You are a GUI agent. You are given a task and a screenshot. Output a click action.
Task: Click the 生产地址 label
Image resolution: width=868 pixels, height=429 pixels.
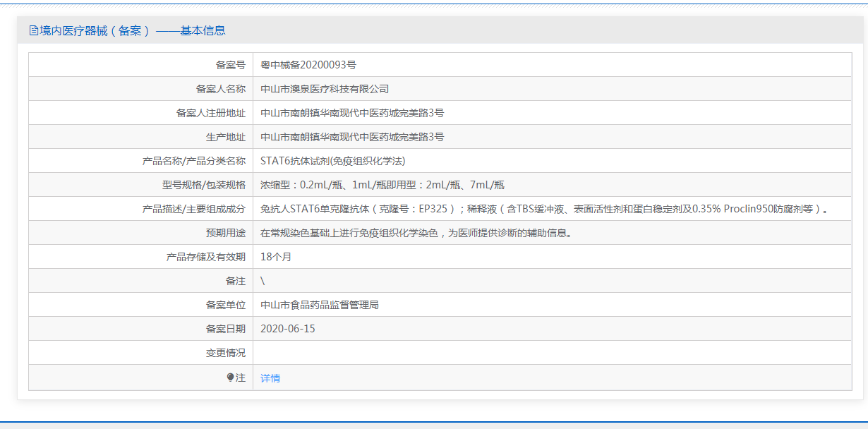click(x=226, y=137)
